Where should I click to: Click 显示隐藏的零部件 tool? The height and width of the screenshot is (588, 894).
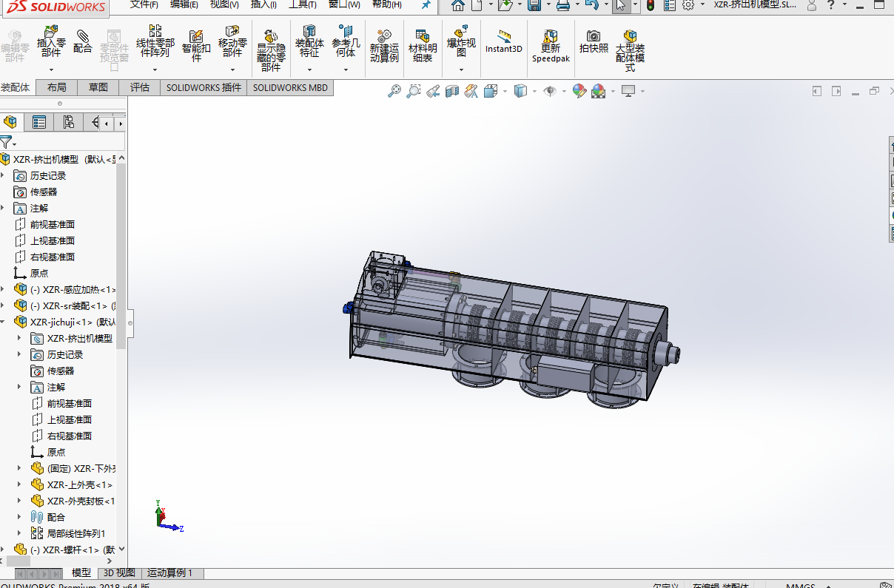coord(271,50)
